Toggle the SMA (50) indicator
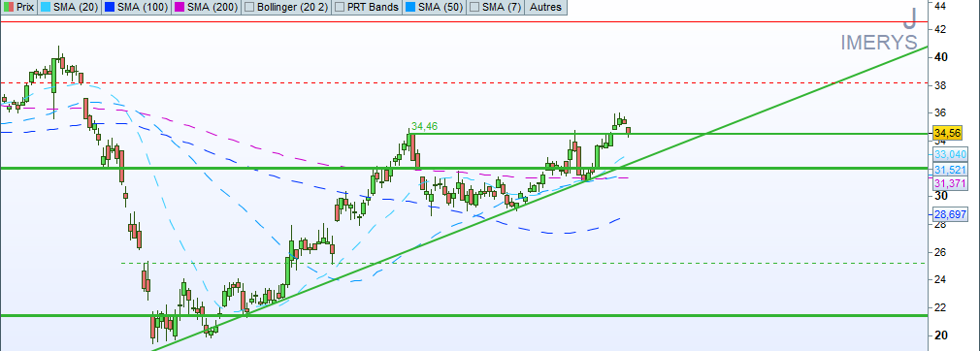The height and width of the screenshot is (351, 980). point(433,7)
